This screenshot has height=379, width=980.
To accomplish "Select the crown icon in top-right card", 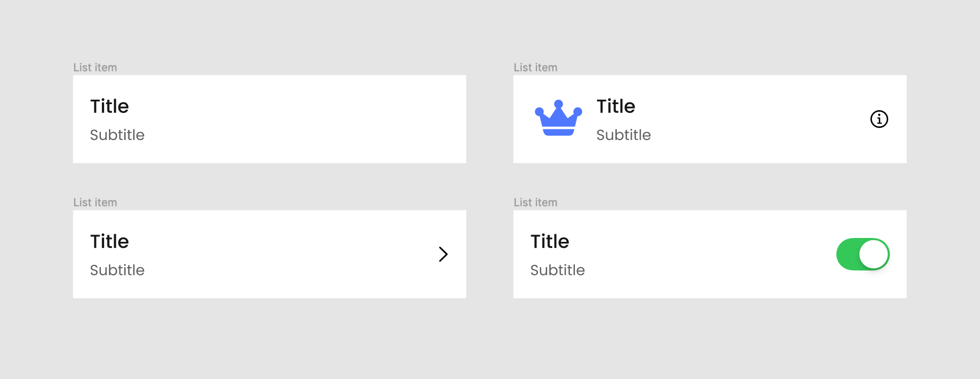I will [x=558, y=117].
